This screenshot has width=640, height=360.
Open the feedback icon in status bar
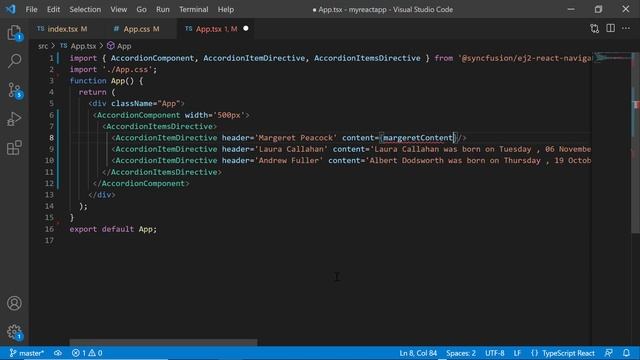click(x=609, y=353)
